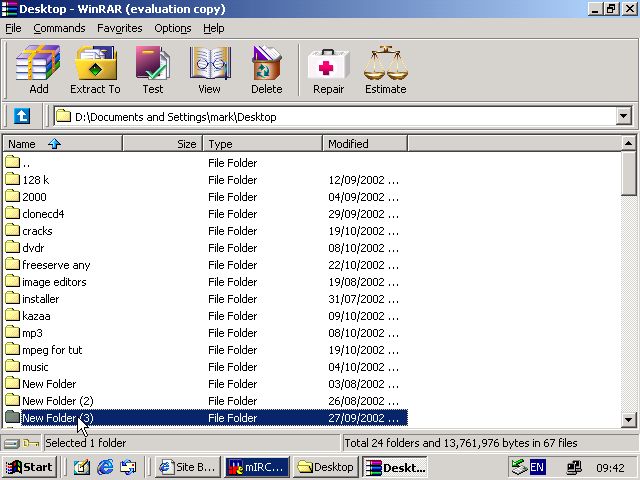Click the Estimate toolbar icon
Viewport: 640px width, 480px height.
385,63
